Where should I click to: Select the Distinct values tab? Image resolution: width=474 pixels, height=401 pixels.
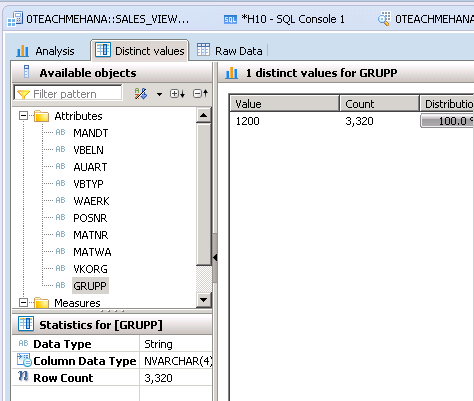click(140, 51)
